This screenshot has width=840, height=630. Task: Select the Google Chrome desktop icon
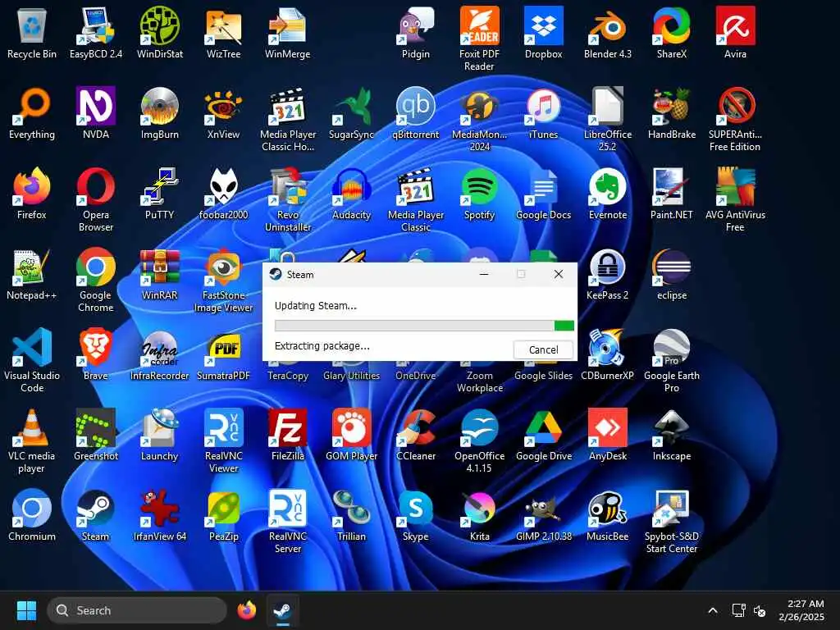click(x=96, y=280)
